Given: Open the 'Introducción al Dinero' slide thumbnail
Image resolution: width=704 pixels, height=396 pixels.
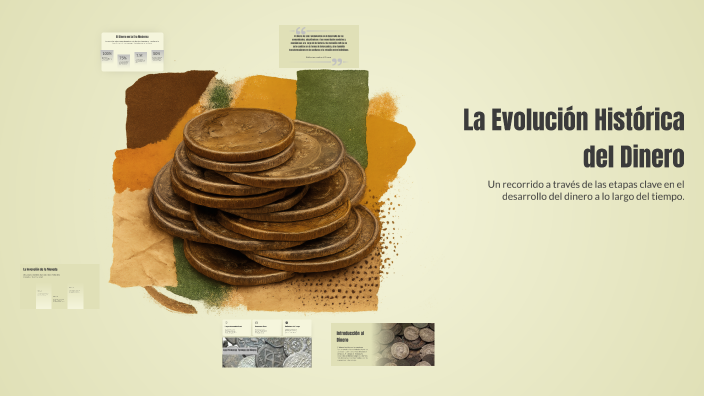Looking at the screenshot, I should [x=383, y=344].
